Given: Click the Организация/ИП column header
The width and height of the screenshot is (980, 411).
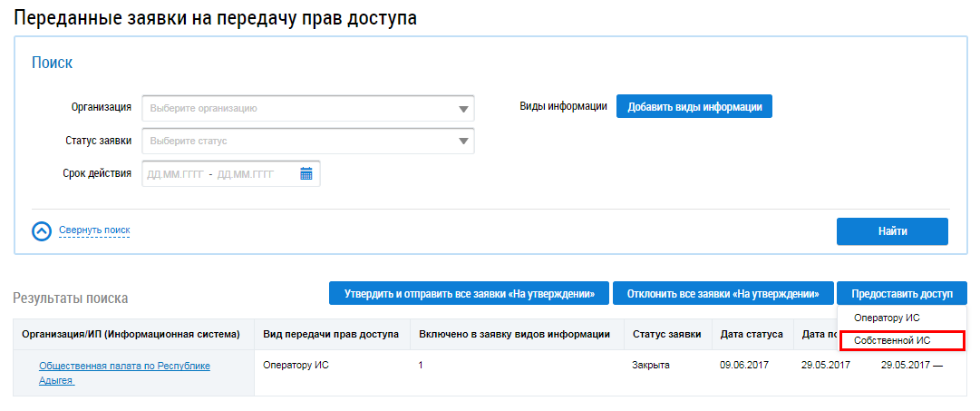Looking at the screenshot, I should pos(131,335).
